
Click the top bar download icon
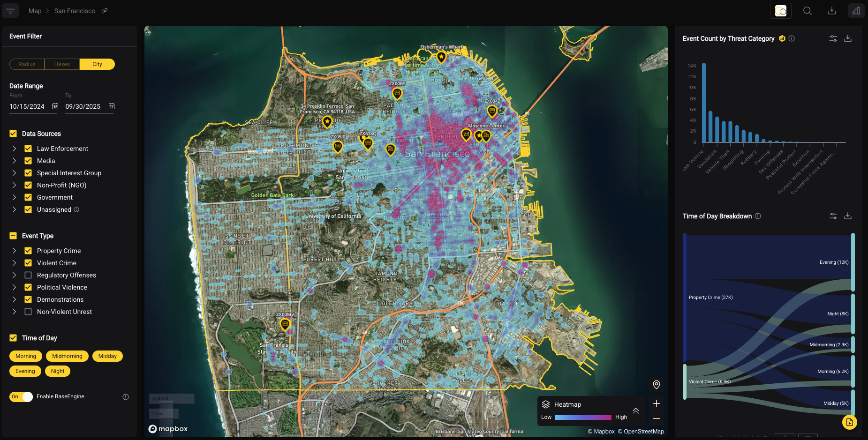pos(832,11)
